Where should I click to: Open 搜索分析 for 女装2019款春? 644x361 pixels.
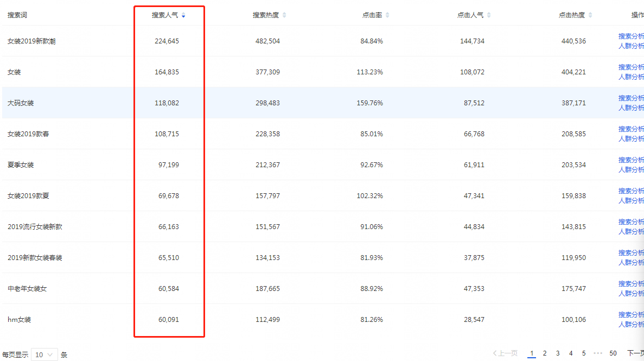click(631, 129)
